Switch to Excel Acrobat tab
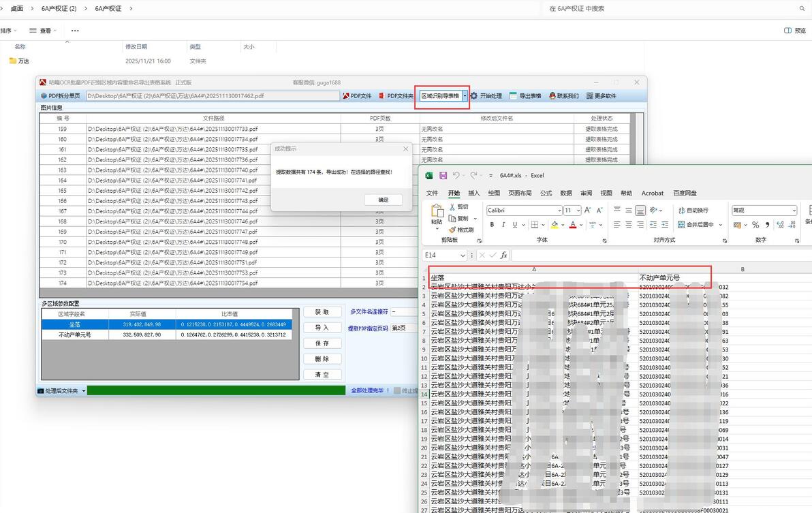Viewport: 812px width, 513px height. (653, 193)
